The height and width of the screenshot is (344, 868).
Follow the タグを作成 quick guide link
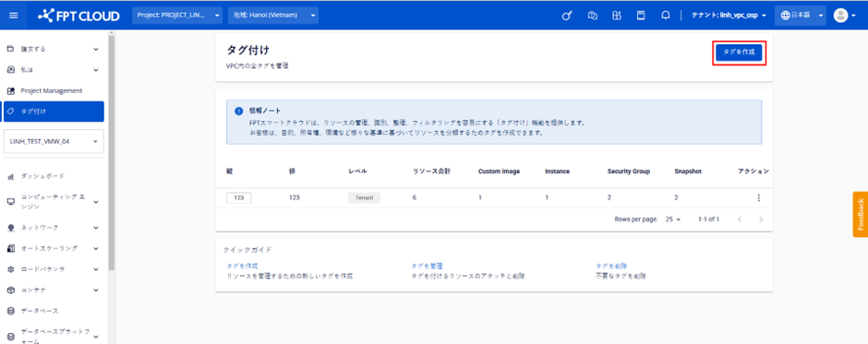tap(243, 266)
